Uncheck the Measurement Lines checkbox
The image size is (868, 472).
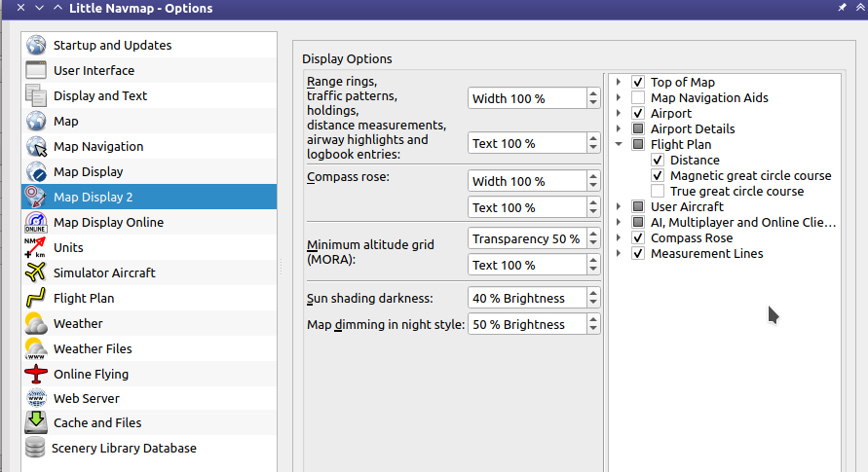click(x=638, y=254)
